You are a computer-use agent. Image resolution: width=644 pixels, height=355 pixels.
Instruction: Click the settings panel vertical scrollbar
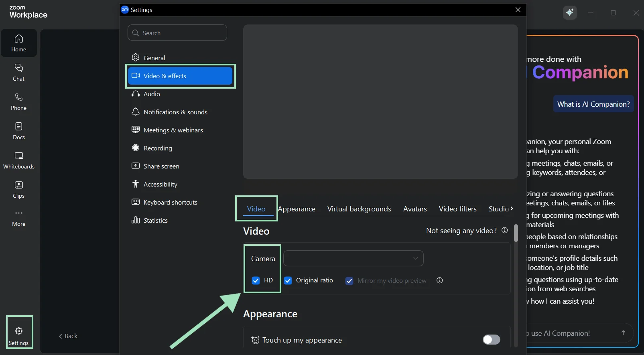[516, 233]
